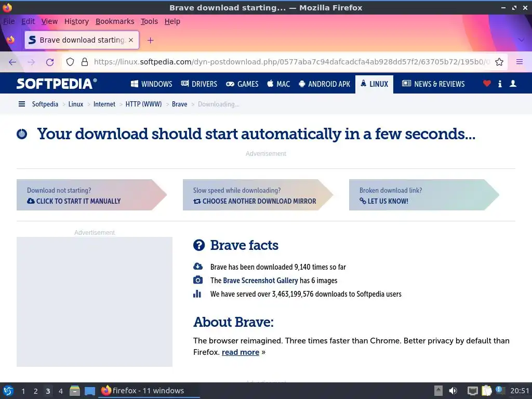
Task: Click the bar chart statistics icon
Action: [197, 294]
